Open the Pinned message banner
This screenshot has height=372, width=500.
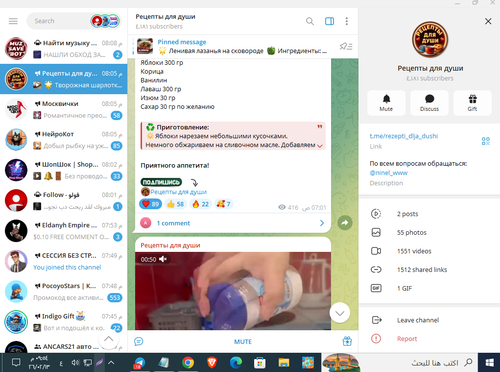point(232,46)
